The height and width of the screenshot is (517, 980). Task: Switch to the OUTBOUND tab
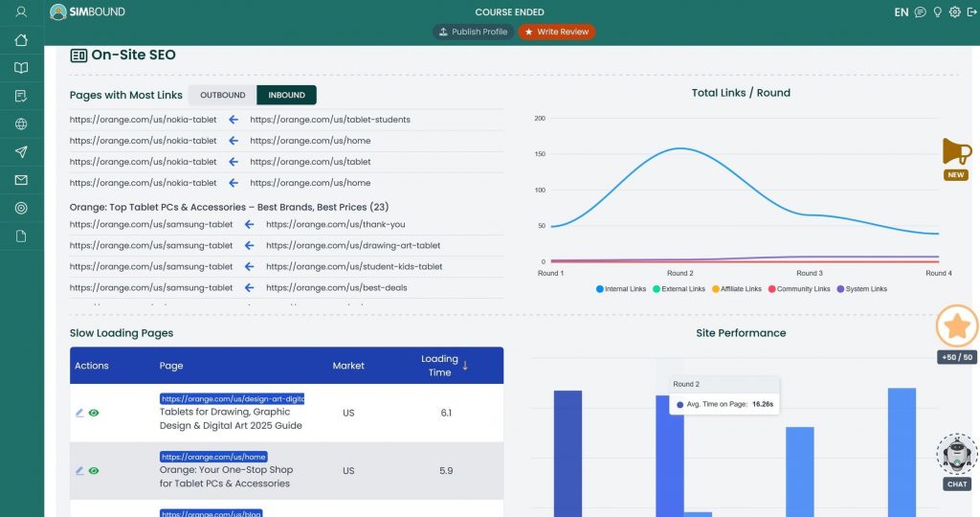[x=222, y=95]
